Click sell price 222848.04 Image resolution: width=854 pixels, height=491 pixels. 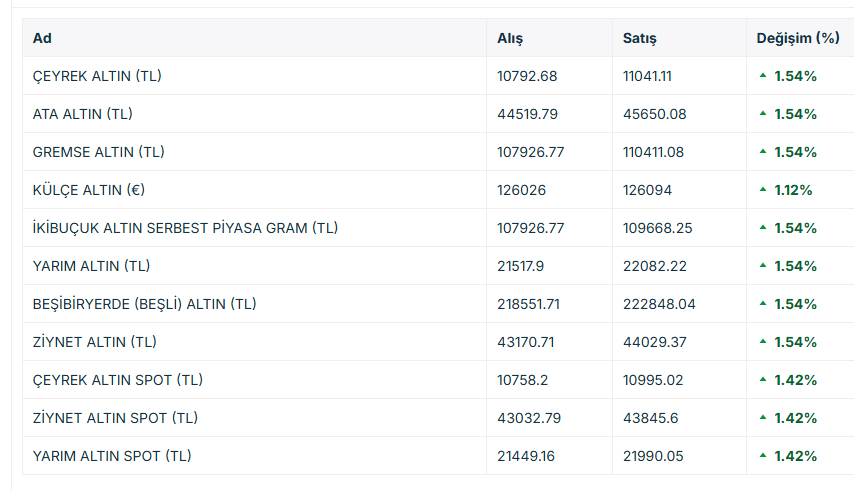(659, 304)
